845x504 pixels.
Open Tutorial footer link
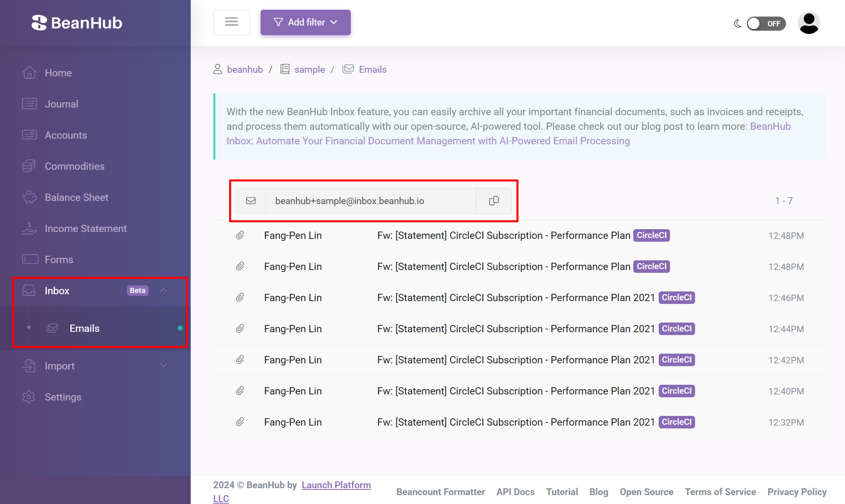tap(562, 492)
